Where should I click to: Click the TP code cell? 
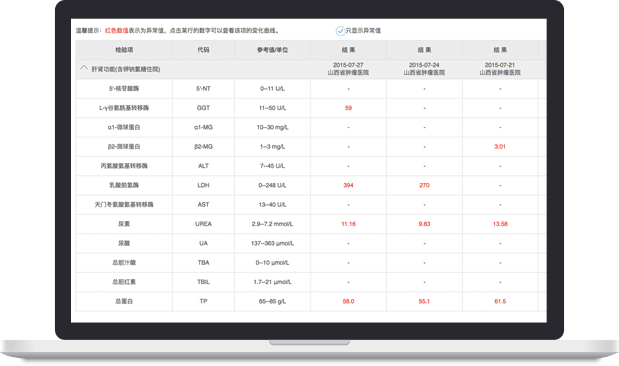point(203,301)
